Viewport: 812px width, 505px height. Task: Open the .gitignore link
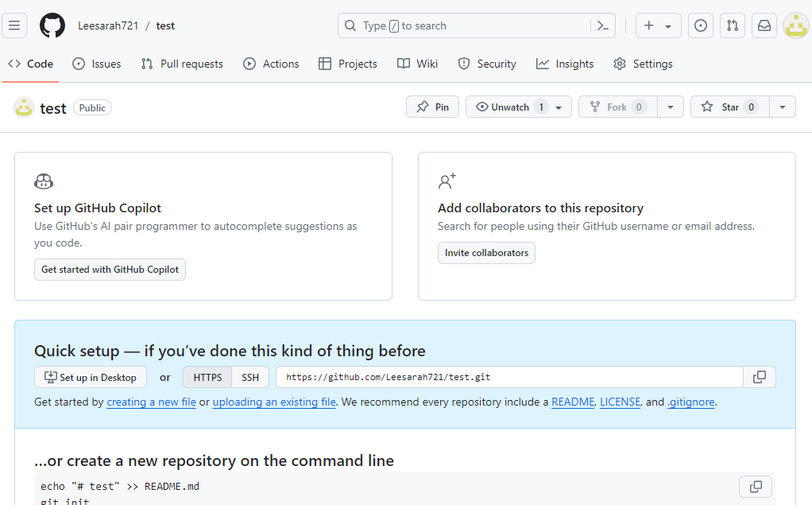(691, 402)
